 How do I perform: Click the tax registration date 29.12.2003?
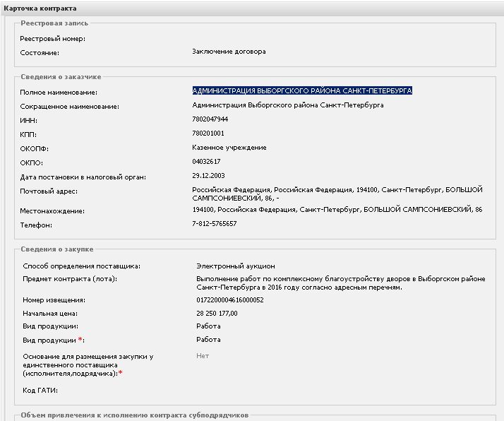209,175
